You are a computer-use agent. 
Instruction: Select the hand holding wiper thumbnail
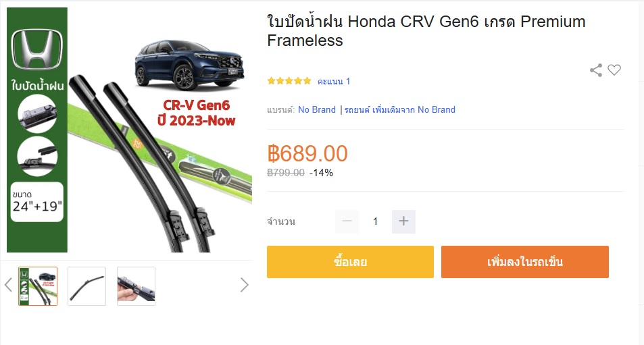(136, 286)
